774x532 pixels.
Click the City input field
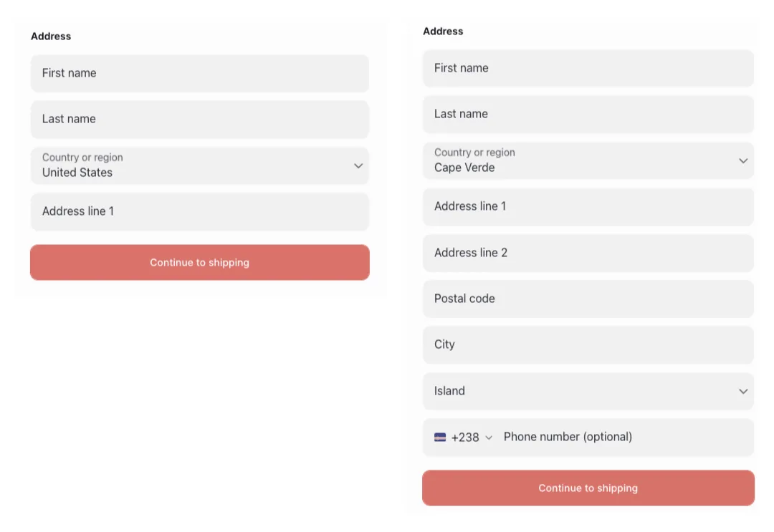point(588,344)
